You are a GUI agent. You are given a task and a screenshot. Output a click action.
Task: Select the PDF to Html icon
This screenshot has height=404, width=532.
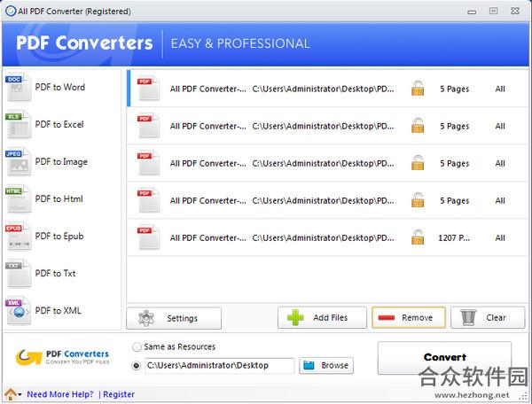pos(18,199)
